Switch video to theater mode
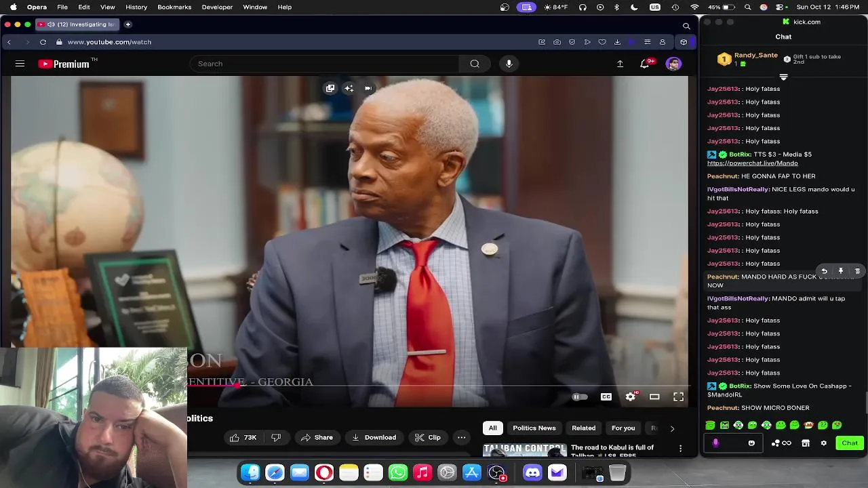This screenshot has height=488, width=868. click(x=654, y=396)
